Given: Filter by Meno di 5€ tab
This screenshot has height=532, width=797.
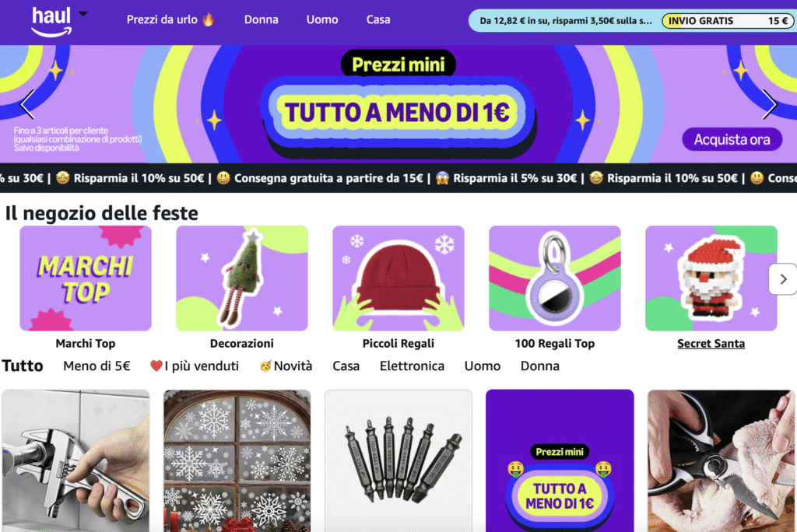Looking at the screenshot, I should (97, 366).
